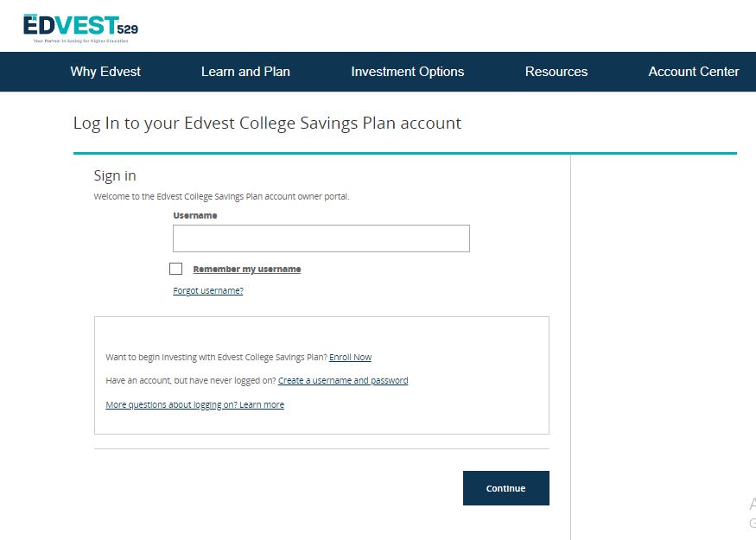Click the Continue button
This screenshot has width=756, height=540.
(x=505, y=488)
